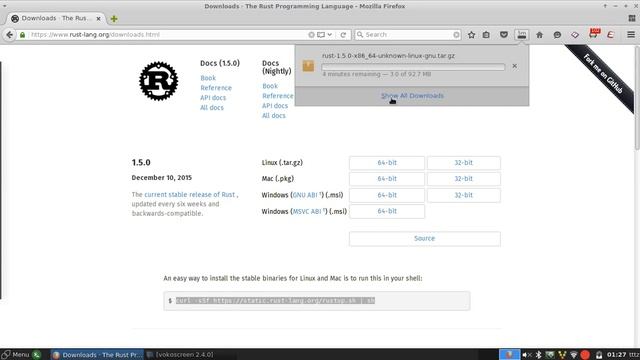Close the Downloads Rust tab

click(98, 19)
